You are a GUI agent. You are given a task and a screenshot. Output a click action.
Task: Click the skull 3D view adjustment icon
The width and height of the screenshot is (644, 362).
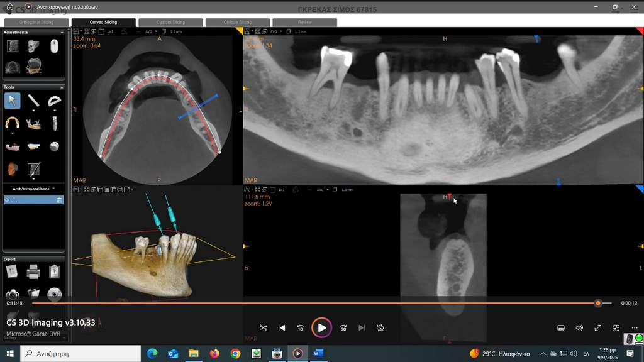click(33, 46)
